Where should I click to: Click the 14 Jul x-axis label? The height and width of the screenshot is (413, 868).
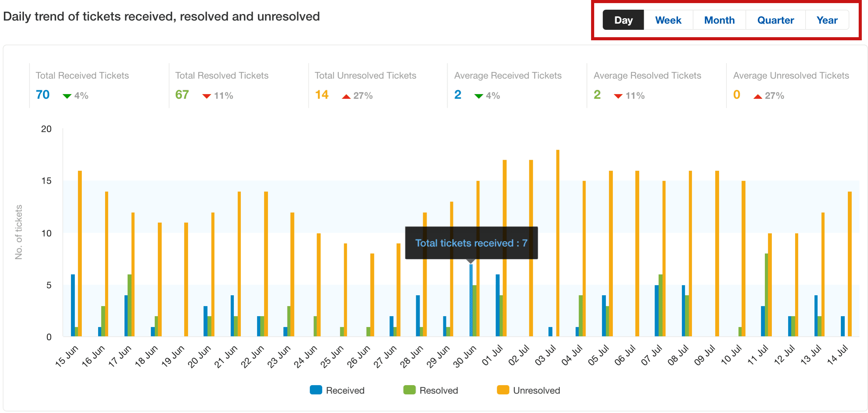tap(837, 355)
